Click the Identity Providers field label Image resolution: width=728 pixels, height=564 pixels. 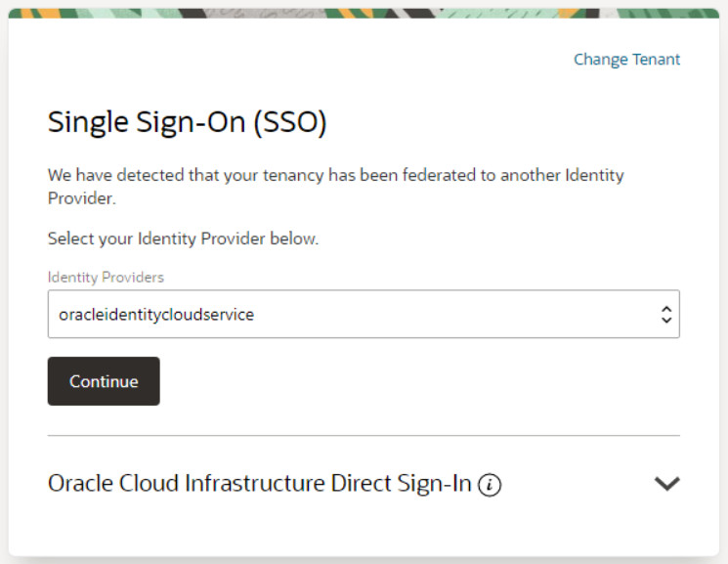tap(106, 278)
